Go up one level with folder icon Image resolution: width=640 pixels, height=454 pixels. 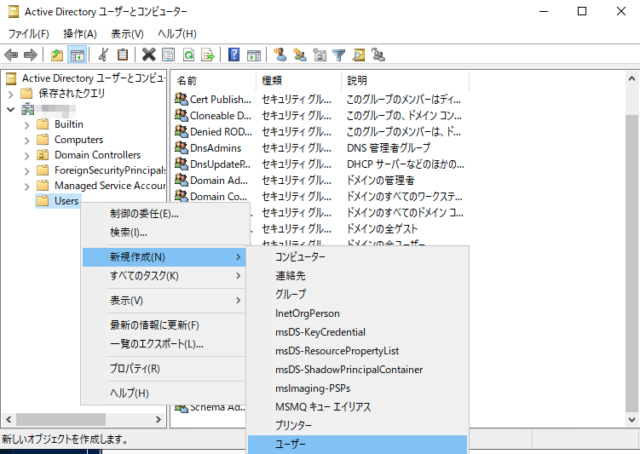pos(57,55)
